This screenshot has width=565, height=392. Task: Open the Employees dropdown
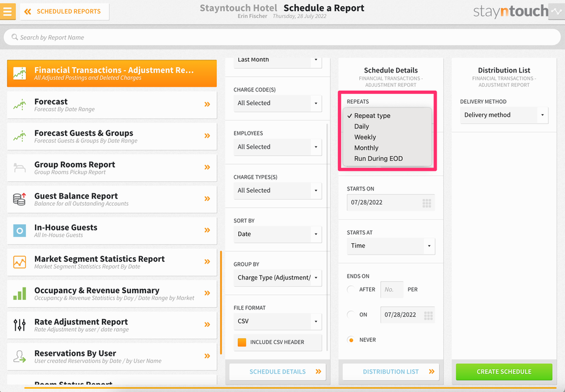point(278,147)
